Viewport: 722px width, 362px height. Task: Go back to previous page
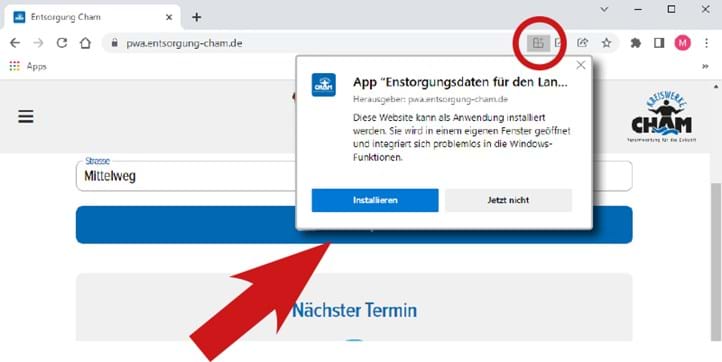pos(15,43)
